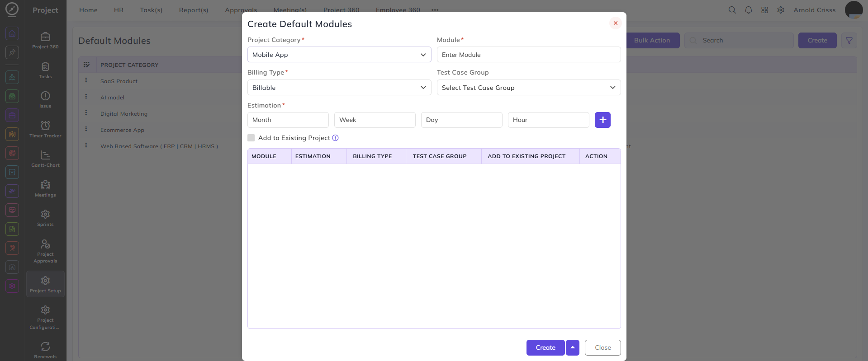Image resolution: width=868 pixels, height=361 pixels.
Task: Click Create button on Default Modules page
Action: point(817,40)
